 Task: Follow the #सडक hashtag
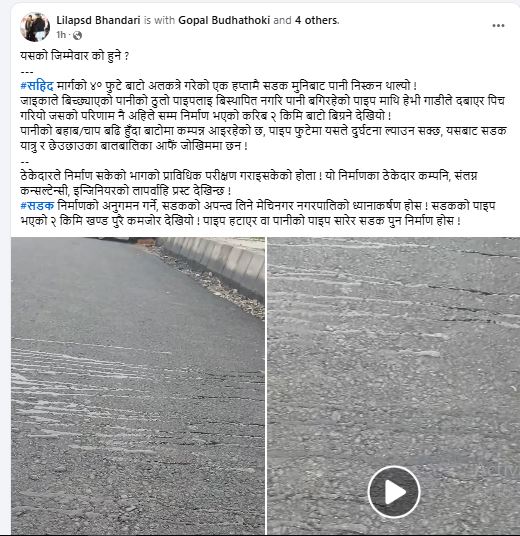[37, 206]
